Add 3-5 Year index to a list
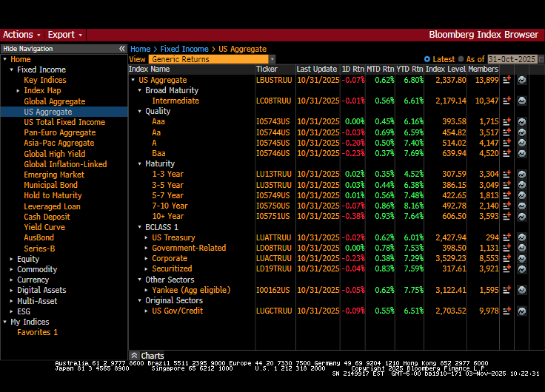The width and height of the screenshot is (545, 392). tap(506, 185)
